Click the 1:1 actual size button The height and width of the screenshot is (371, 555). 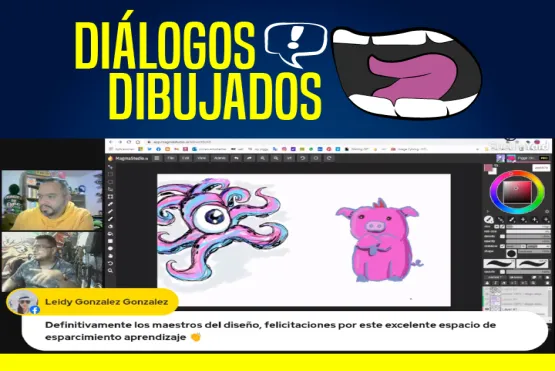tap(289, 158)
